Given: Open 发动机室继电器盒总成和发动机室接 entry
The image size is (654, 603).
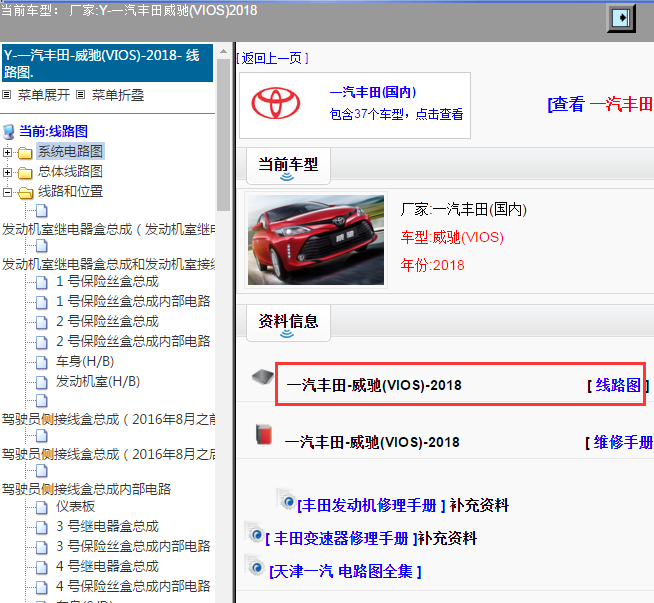Looking at the screenshot, I should pyautogui.click(x=108, y=264).
